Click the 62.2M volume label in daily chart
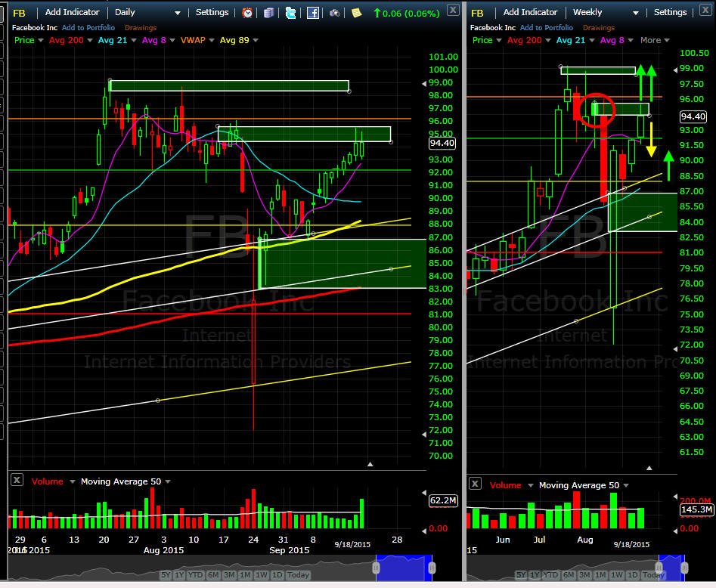Screen dimensions: 716x588 (x=443, y=501)
